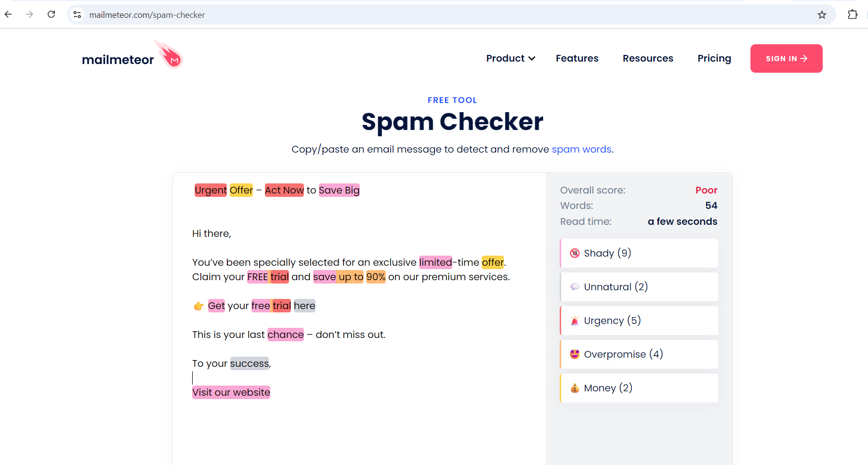Viewport: 868px width, 465px height.
Task: Click the highlighted '90%' text
Action: point(376,277)
